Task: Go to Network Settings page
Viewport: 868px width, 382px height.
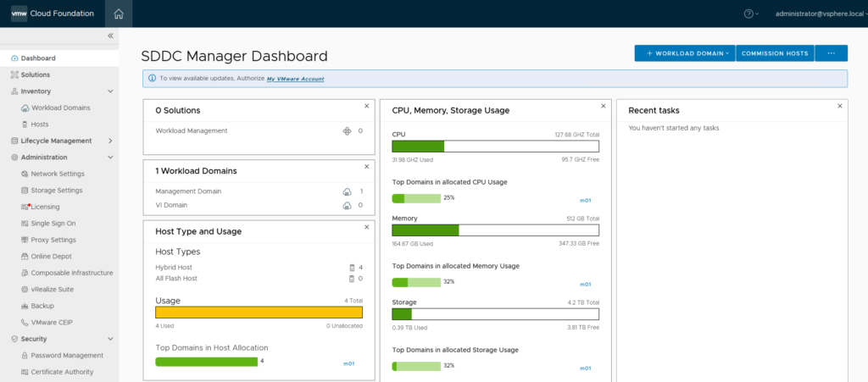Action: coord(59,174)
